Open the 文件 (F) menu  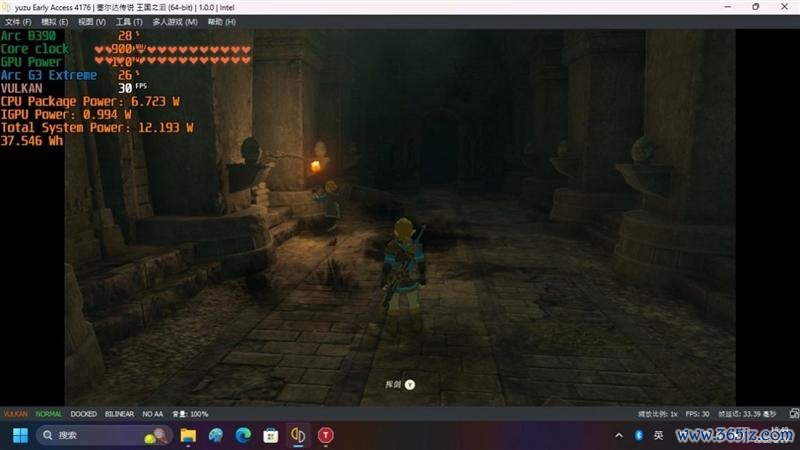click(x=18, y=22)
